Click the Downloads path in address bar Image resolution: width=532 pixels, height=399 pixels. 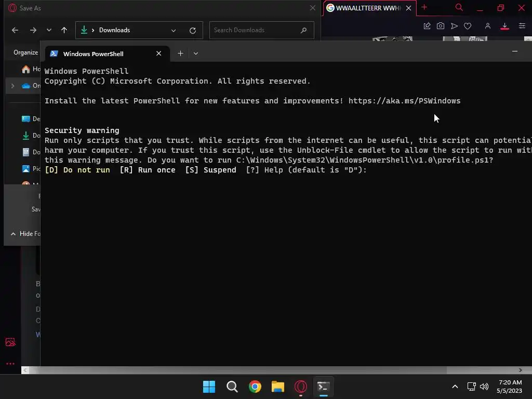(x=114, y=30)
